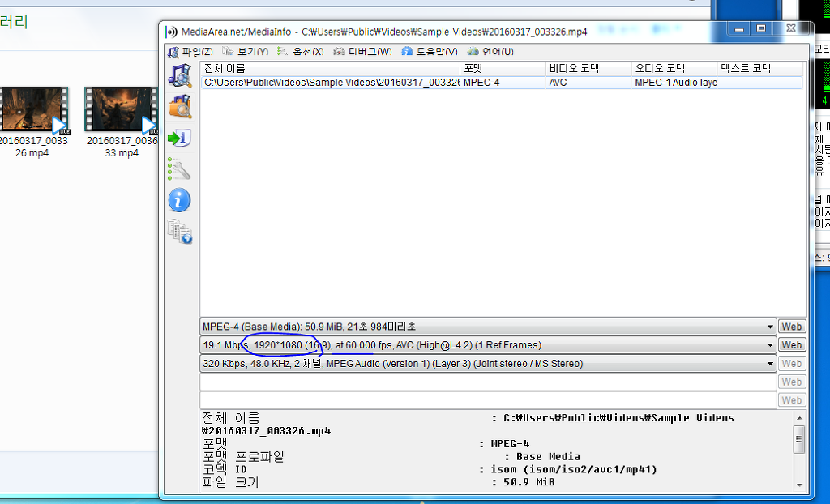830x504 pixels.
Task: Minimize the MediaInfo window
Action: click(739, 28)
